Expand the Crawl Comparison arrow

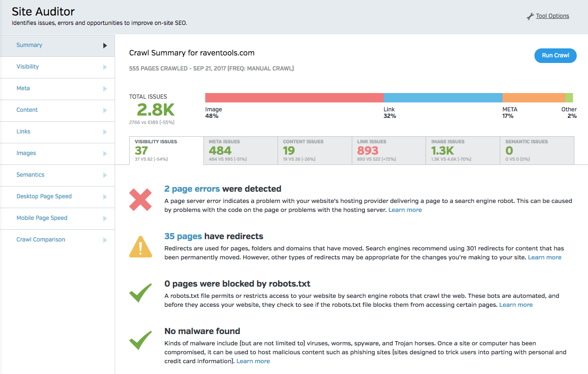point(105,240)
